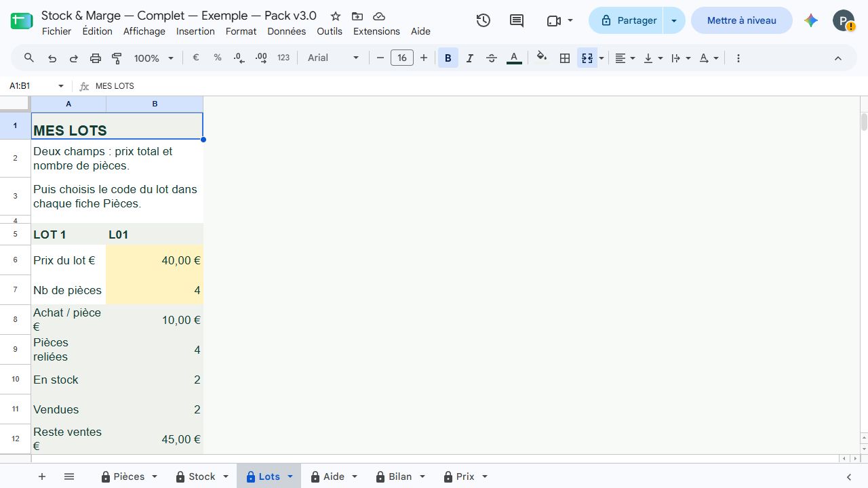Open Gemini assistant sparkle icon
The image size is (868, 488).
pyautogui.click(x=811, y=20)
